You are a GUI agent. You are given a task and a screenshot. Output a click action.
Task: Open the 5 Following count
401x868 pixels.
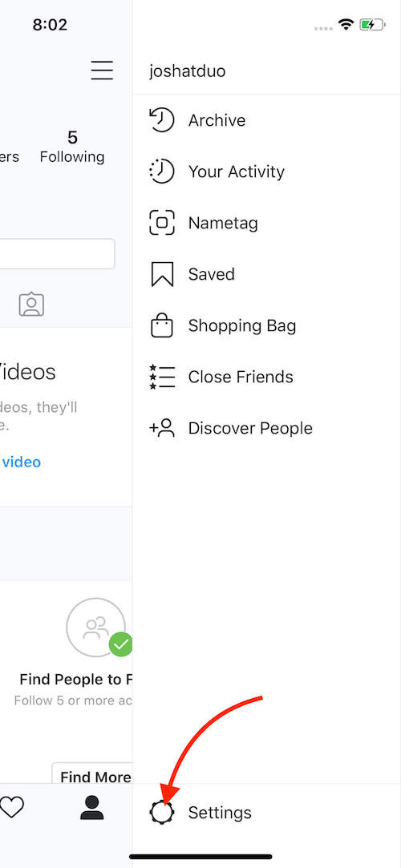(x=72, y=147)
